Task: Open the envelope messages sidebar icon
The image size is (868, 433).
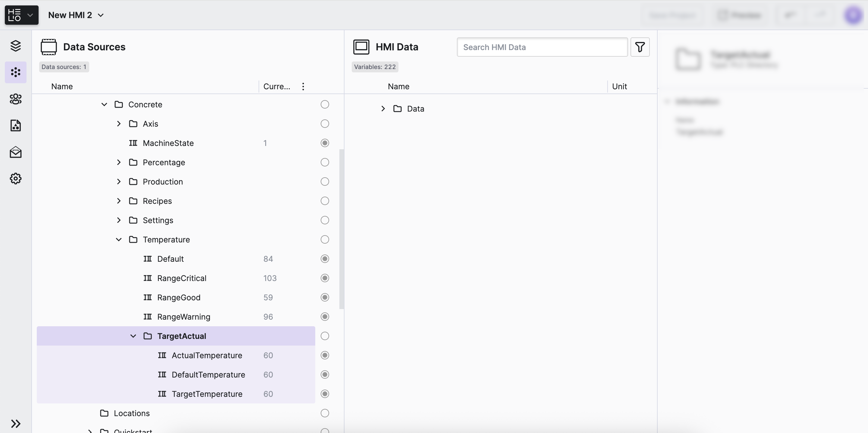Action: [15, 152]
